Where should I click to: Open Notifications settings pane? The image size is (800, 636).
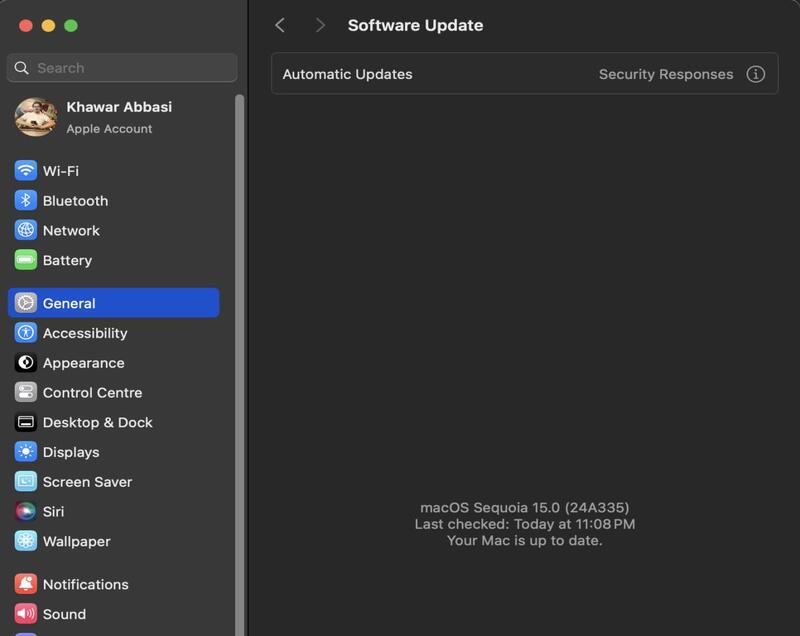coord(85,584)
